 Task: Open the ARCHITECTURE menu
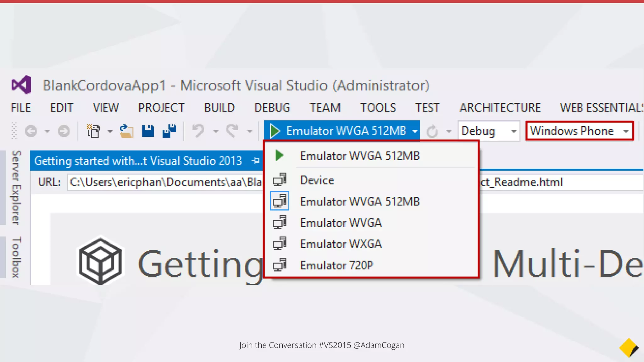point(500,107)
